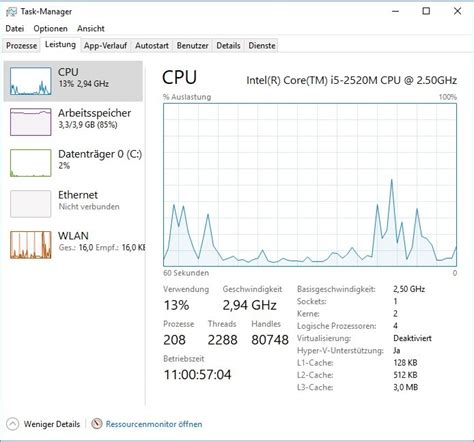
Task: Click the Task-Manager title bar icon
Action: [x=11, y=12]
